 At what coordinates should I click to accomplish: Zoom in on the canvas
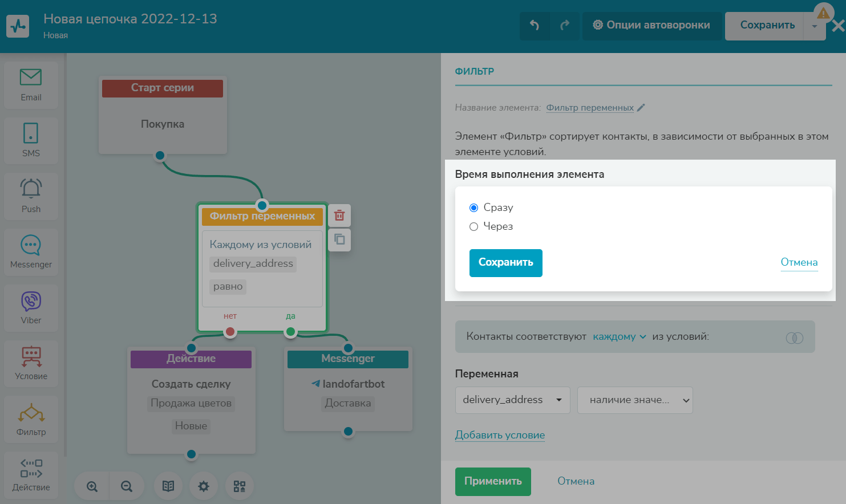(x=92, y=486)
